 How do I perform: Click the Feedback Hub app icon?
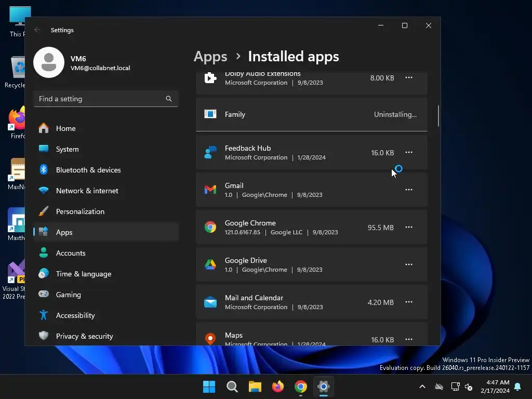pyautogui.click(x=210, y=152)
